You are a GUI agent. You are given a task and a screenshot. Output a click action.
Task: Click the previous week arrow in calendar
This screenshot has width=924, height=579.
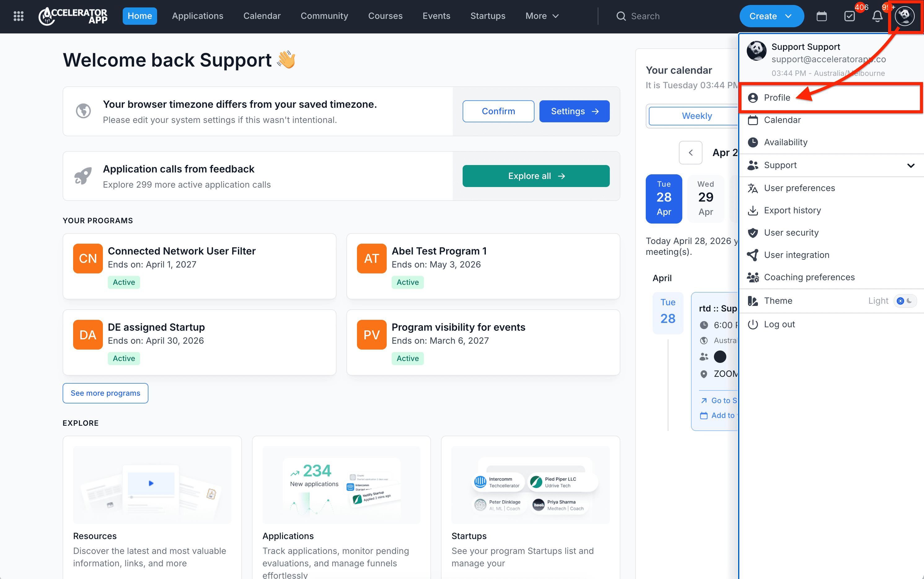(690, 152)
